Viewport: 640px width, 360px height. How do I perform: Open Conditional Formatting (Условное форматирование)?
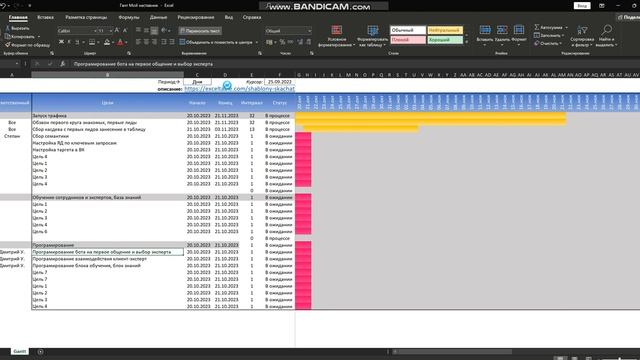[337, 36]
